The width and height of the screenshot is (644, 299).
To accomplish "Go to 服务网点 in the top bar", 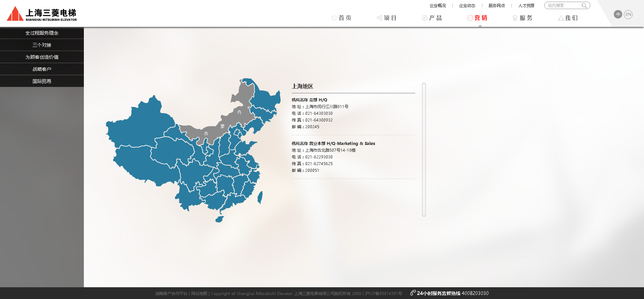I will pos(497,6).
